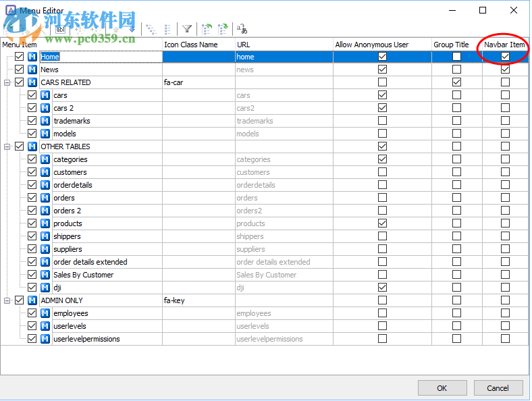This screenshot has width=532, height=401.
Task: Enable Group Title for ADMIN ONLY
Action: click(456, 300)
